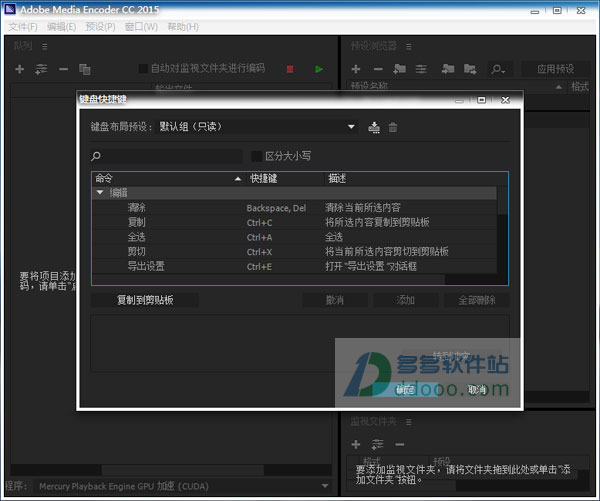The height and width of the screenshot is (501, 600).
Task: Sort preset name column using its arrow
Action: [559, 87]
